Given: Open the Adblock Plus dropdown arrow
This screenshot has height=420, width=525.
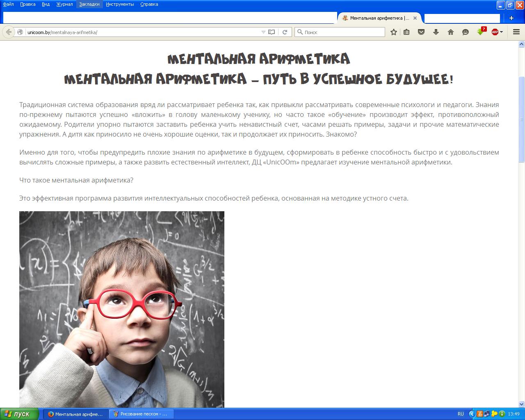Looking at the screenshot, I should pos(501,32).
